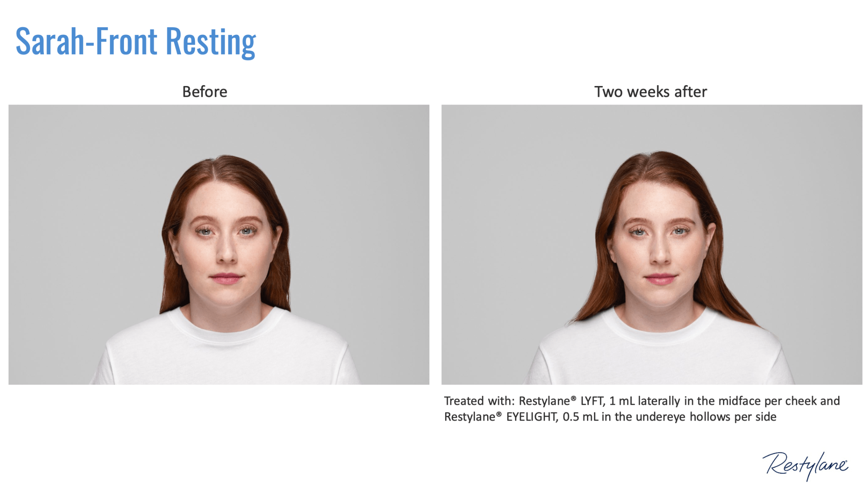Click the face in after photo

(660, 248)
